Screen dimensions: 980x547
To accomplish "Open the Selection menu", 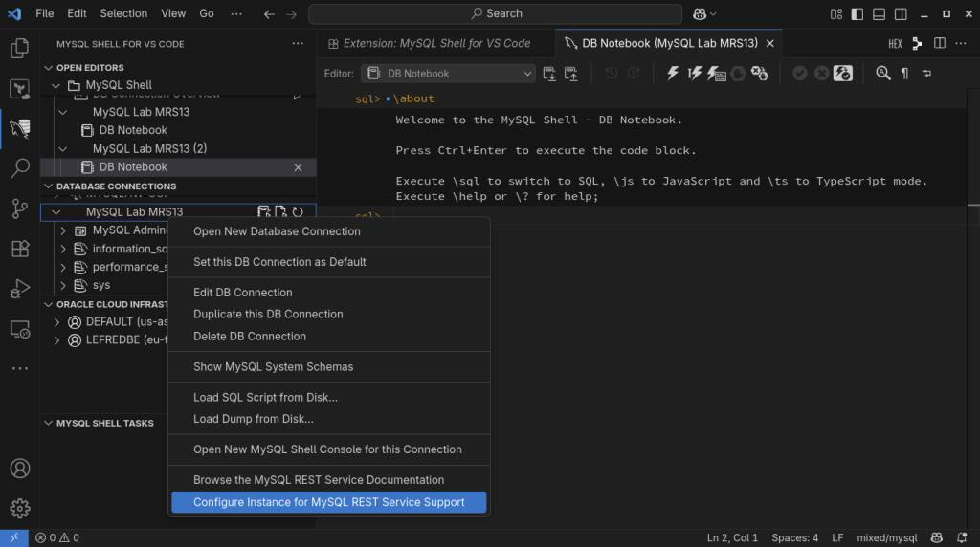I will 123,13.
